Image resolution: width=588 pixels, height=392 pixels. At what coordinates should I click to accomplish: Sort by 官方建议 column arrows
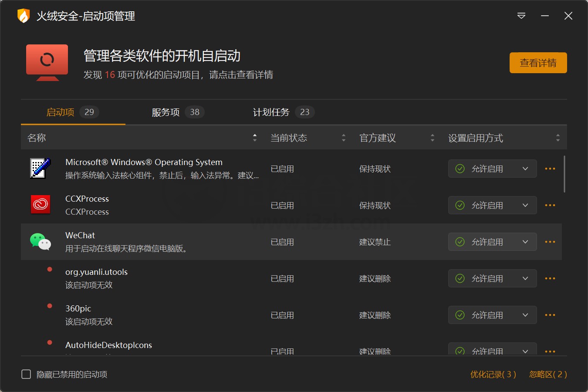tap(433, 138)
